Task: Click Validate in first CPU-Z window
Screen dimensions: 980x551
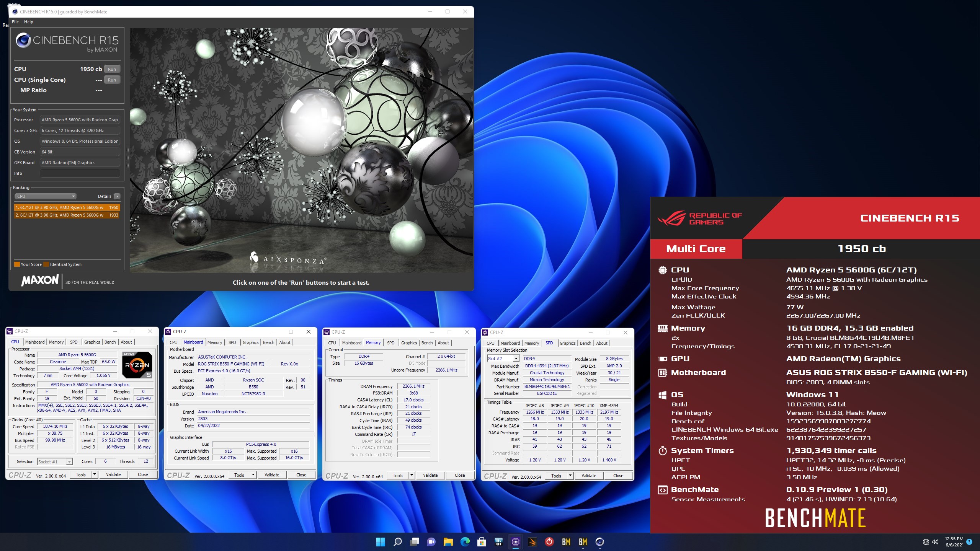Action: coord(113,475)
